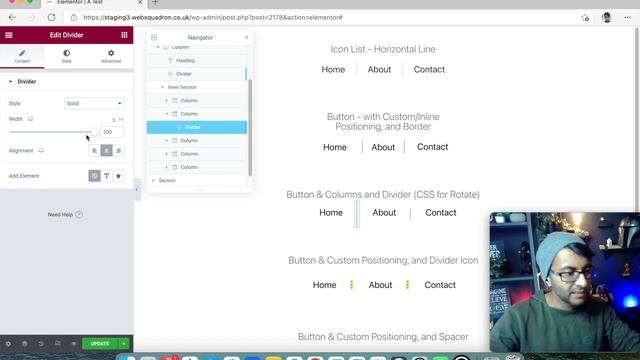Open the Style dropdown showing Solid
Image resolution: width=640 pixels, height=360 pixels.
click(x=94, y=103)
